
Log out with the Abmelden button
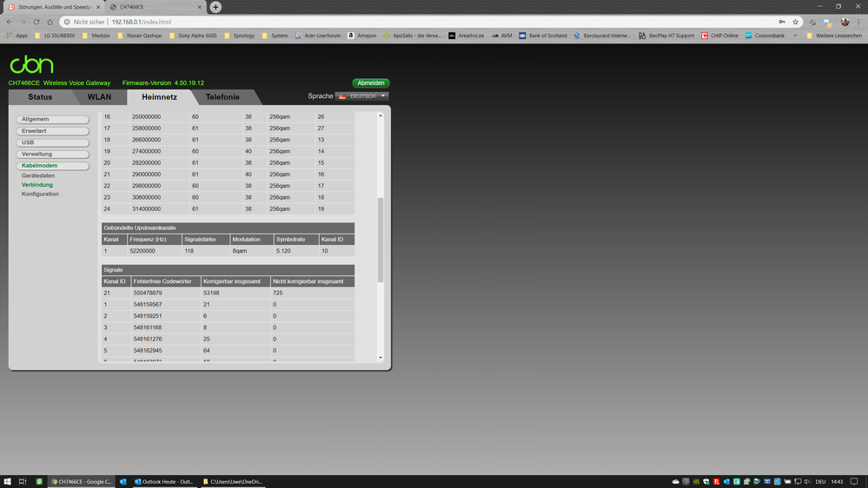tap(371, 83)
